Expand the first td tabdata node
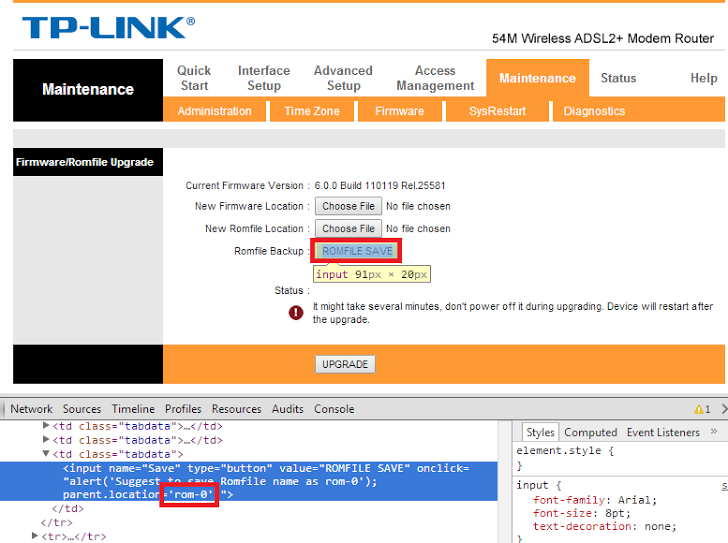This screenshot has width=728, height=543. coord(46,426)
